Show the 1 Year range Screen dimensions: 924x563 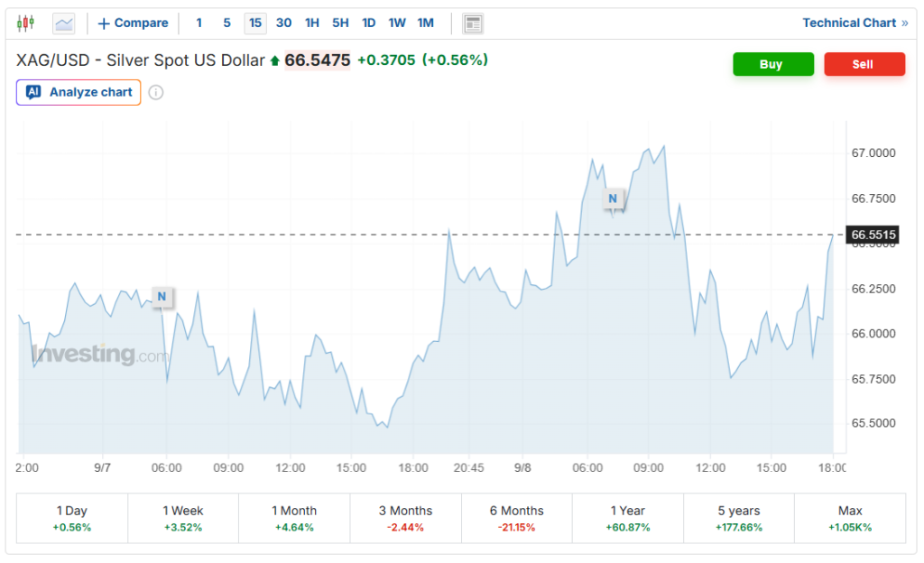[628, 518]
